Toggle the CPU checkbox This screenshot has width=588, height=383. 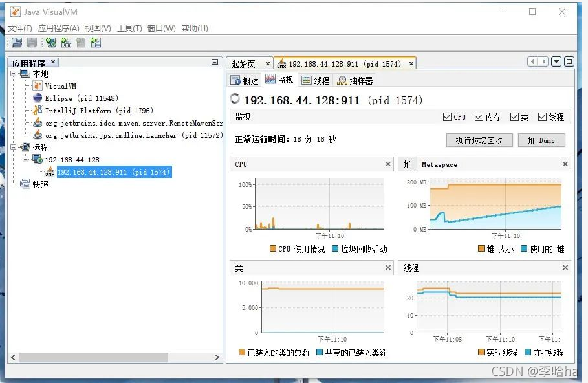click(x=447, y=116)
